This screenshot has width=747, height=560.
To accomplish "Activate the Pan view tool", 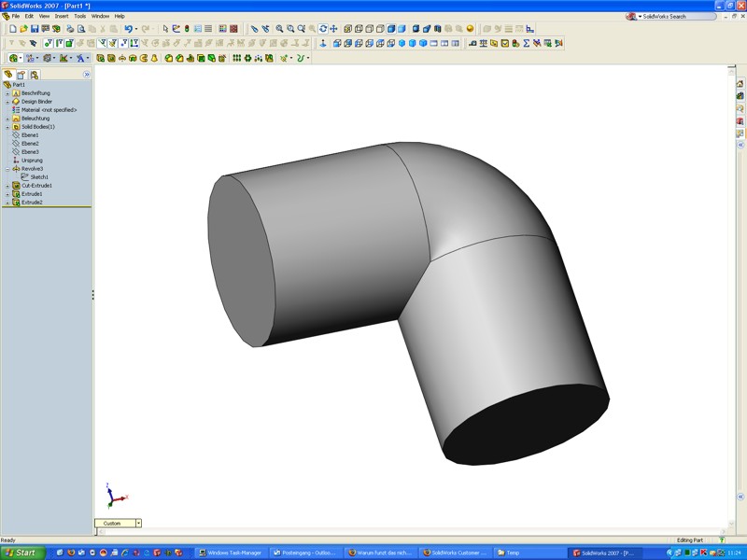I will 333,29.
